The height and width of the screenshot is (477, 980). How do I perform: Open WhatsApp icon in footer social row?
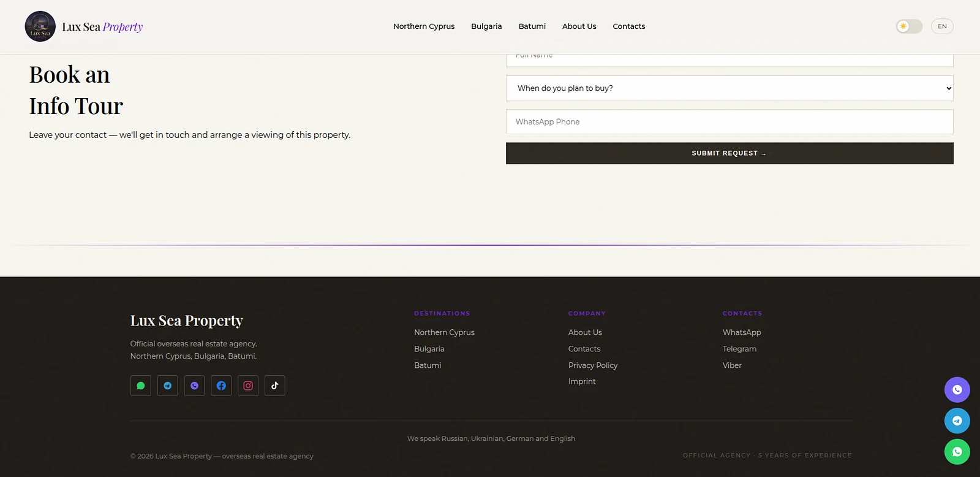[141, 386]
